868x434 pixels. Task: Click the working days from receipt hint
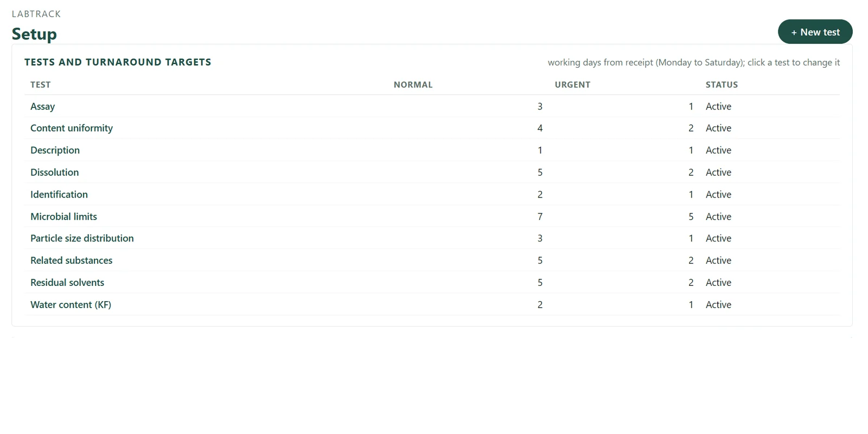[x=694, y=62]
